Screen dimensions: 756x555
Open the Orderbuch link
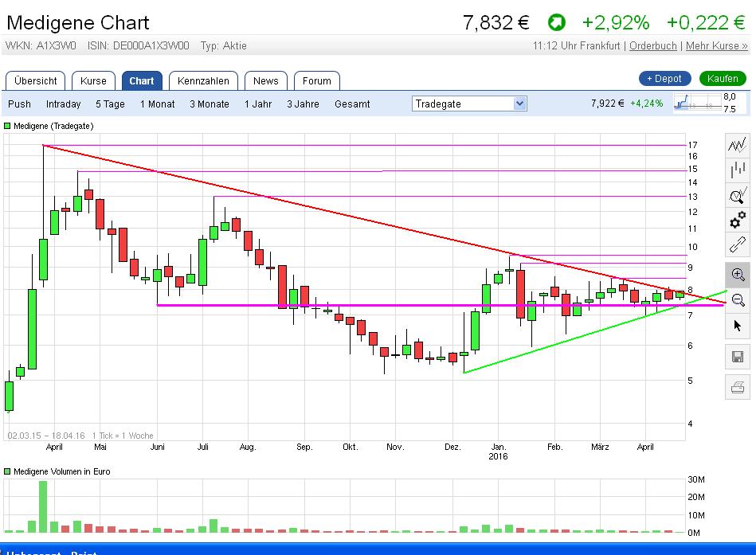[652, 45]
